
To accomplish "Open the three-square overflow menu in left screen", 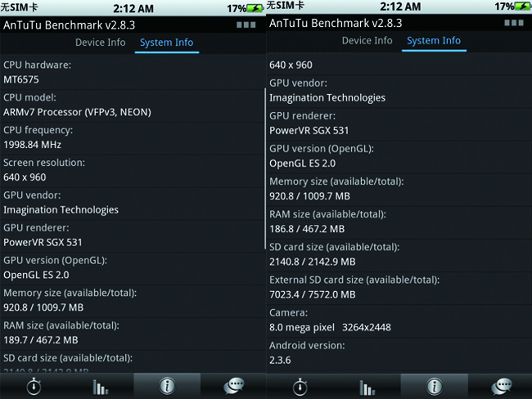I will (x=246, y=25).
